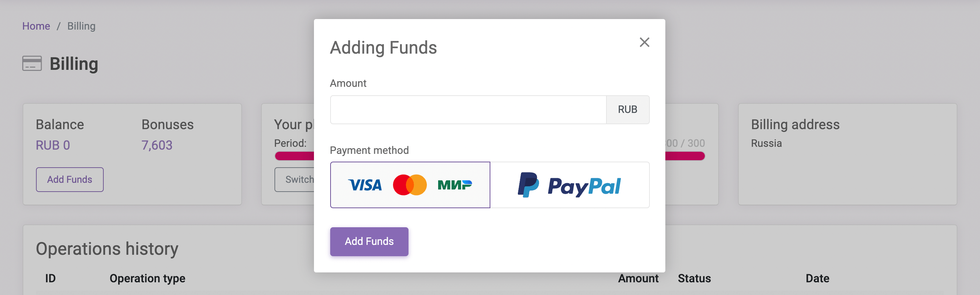Click the MIR card logo

455,185
